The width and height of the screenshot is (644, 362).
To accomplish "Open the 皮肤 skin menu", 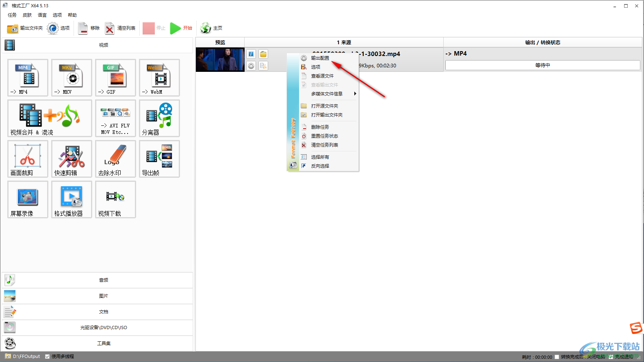I will click(x=27, y=15).
